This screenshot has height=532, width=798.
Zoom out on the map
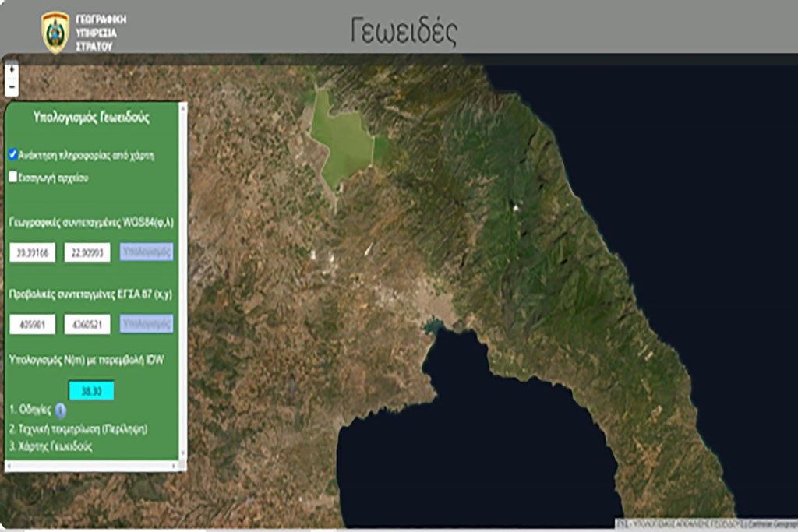[x=11, y=86]
